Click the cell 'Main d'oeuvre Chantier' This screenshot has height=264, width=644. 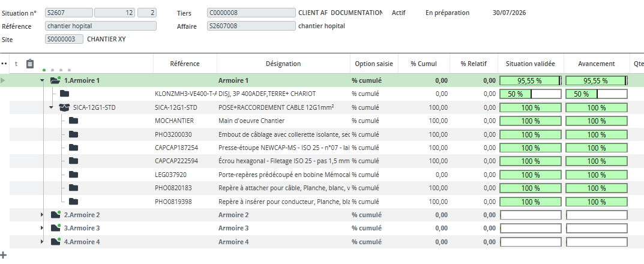pos(251,121)
